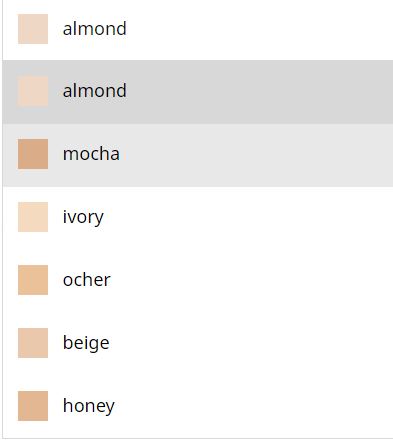
Task: Click the "almond" label on white row
Action: click(95, 28)
